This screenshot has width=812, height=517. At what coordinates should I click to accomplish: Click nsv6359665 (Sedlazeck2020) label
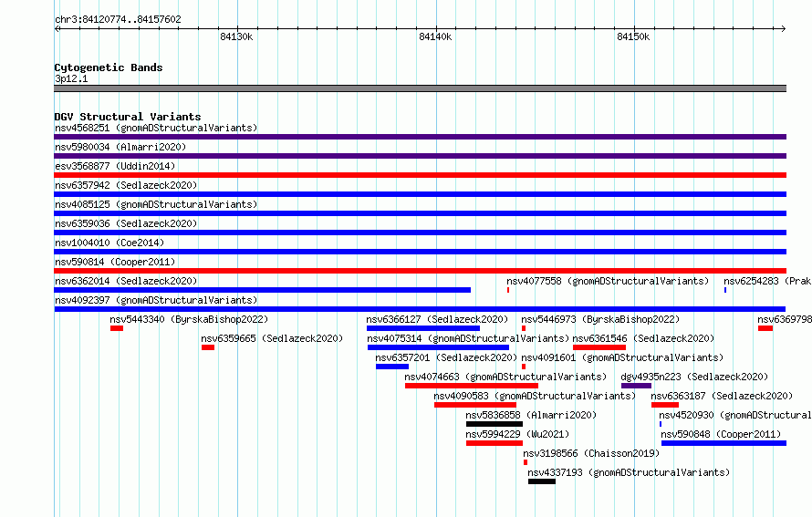point(272,338)
